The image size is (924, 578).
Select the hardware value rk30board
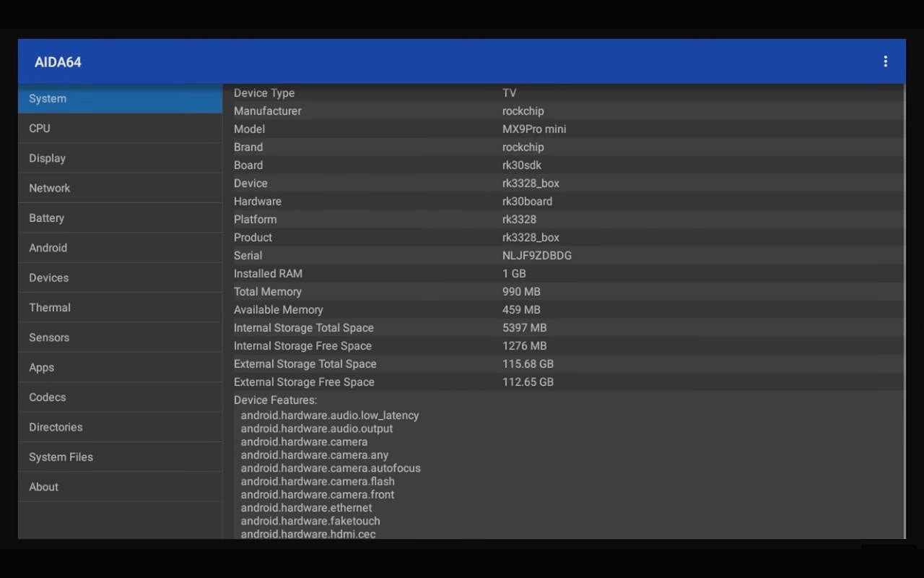pyautogui.click(x=528, y=202)
